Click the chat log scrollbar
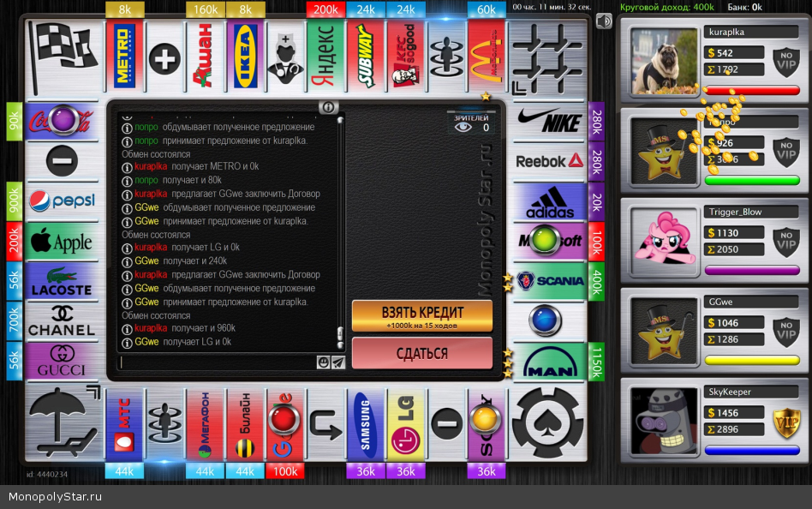 click(340, 232)
